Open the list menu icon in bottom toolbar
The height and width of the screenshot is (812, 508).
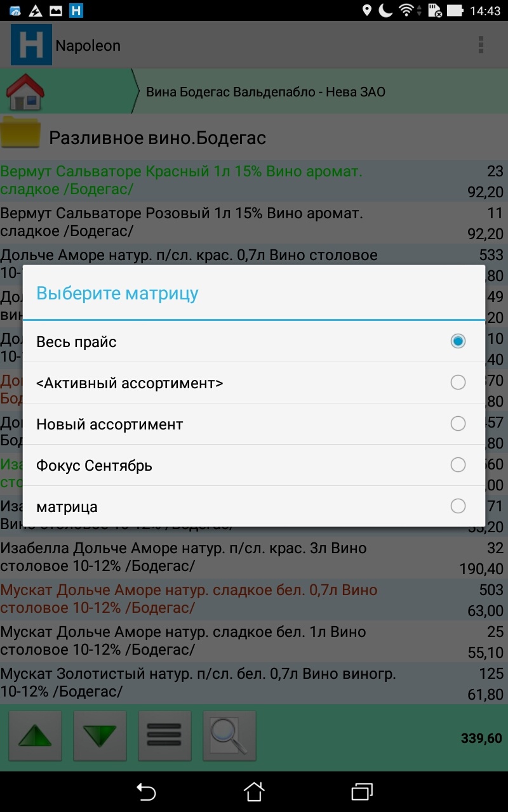tap(164, 736)
